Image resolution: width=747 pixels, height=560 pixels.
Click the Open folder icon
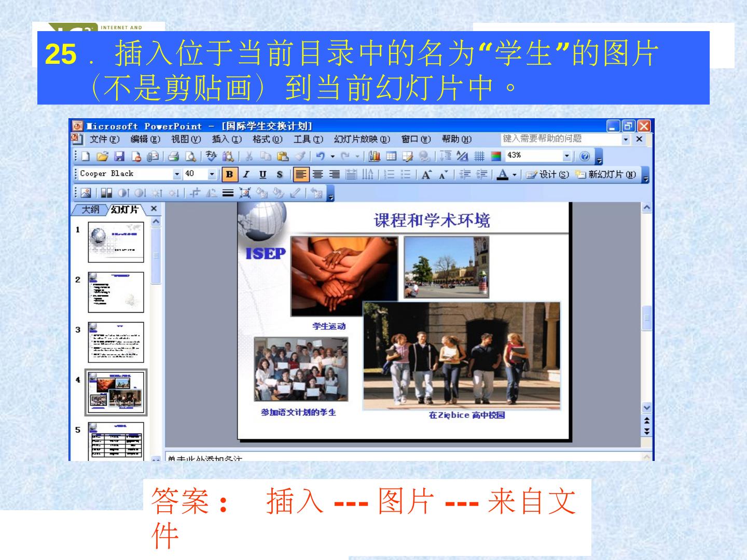pyautogui.click(x=103, y=156)
